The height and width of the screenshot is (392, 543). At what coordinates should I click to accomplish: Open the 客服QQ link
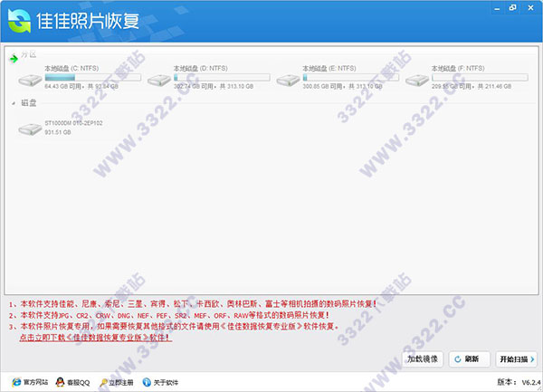pos(78,383)
